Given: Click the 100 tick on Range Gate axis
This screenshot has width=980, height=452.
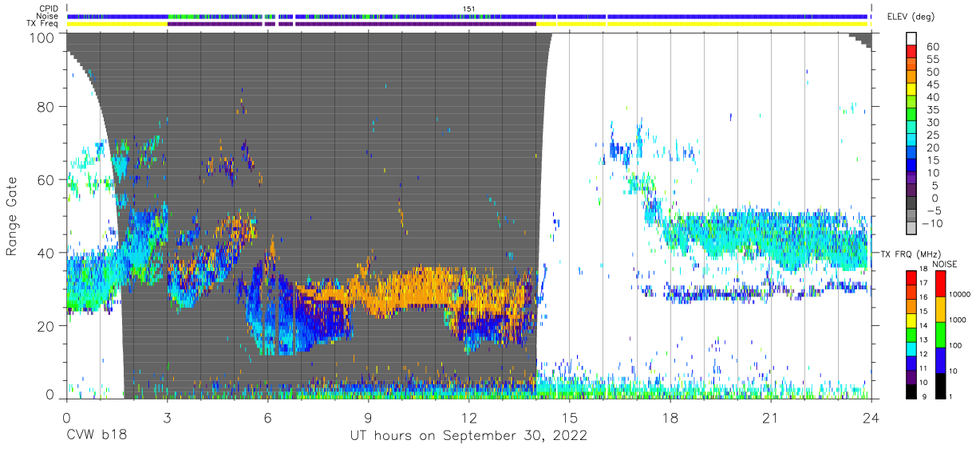Looking at the screenshot, I should coord(43,37).
